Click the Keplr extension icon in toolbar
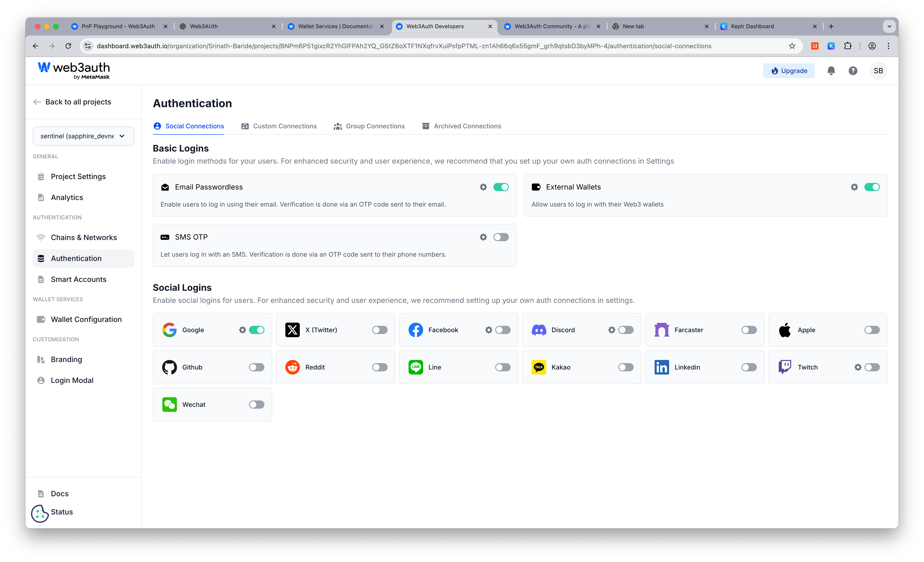The image size is (924, 562). coord(831,46)
